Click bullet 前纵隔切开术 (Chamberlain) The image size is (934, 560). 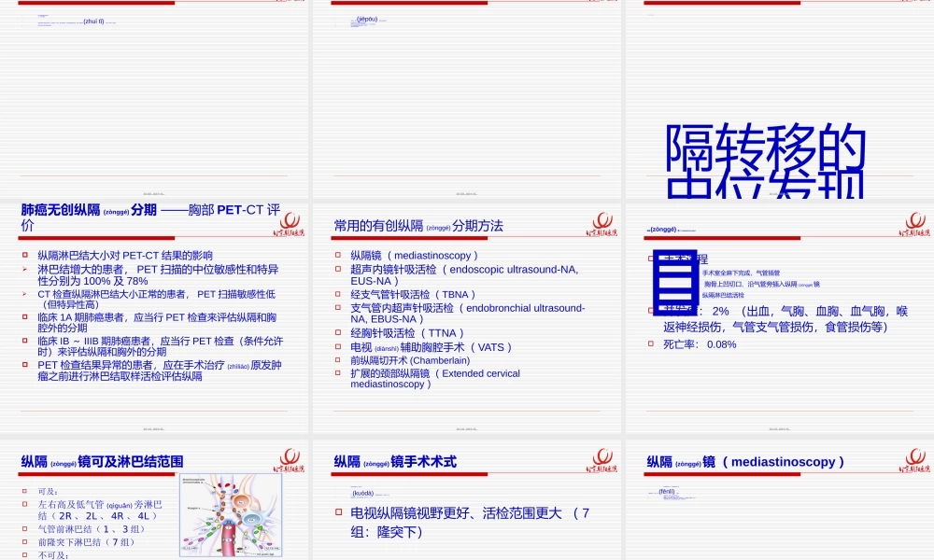[x=410, y=360]
